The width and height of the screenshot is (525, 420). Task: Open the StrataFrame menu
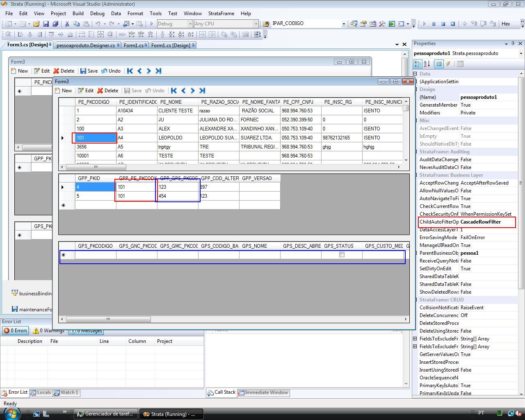click(221, 13)
